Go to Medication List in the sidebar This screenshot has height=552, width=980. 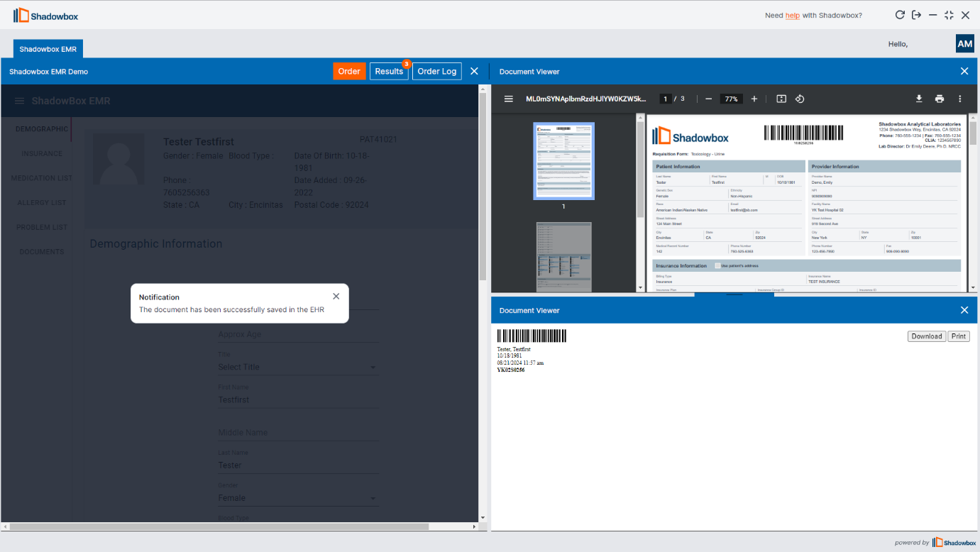pos(42,178)
